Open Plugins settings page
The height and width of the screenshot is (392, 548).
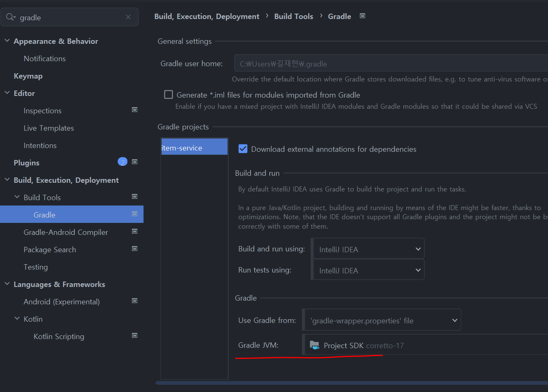click(26, 163)
